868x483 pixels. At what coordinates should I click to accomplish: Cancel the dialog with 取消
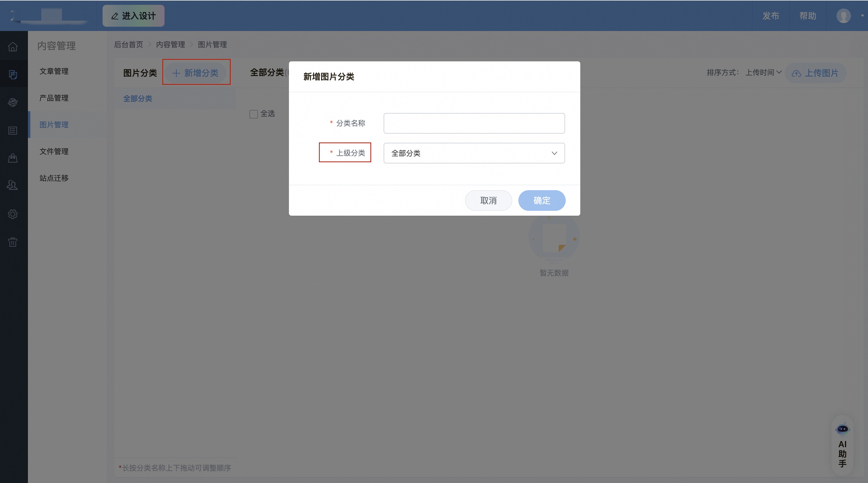tap(488, 200)
